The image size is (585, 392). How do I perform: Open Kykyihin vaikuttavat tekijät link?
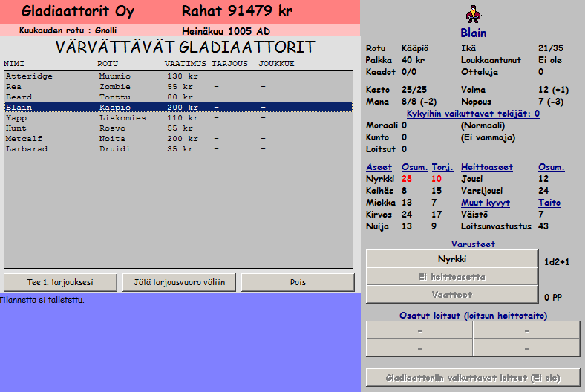click(473, 114)
